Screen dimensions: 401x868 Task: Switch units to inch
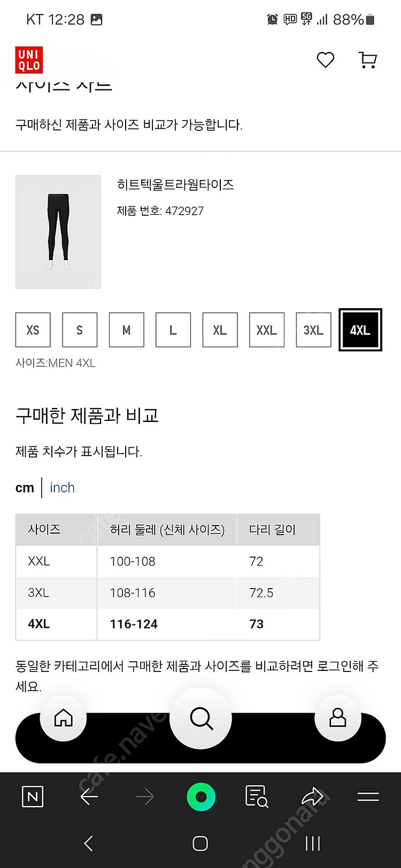62,488
